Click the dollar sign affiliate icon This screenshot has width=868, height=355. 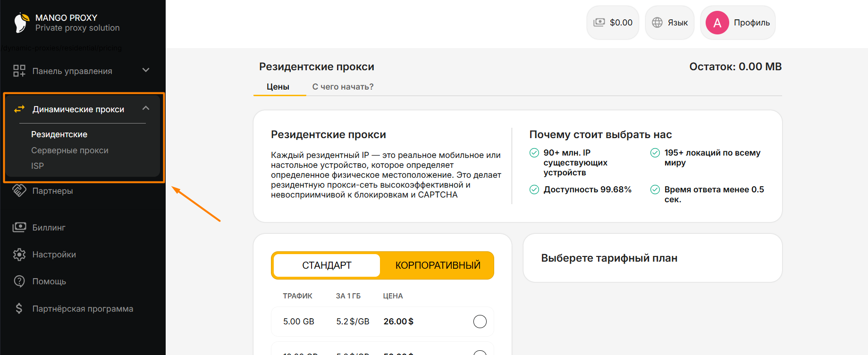[x=19, y=309]
